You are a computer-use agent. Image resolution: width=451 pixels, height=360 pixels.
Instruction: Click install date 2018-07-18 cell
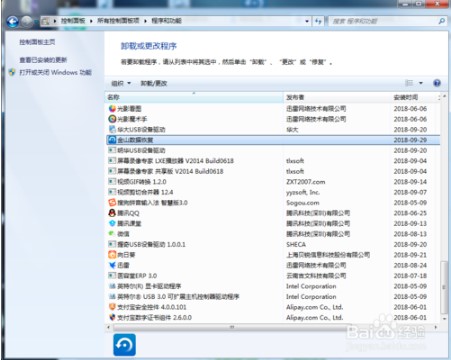[x=410, y=276]
